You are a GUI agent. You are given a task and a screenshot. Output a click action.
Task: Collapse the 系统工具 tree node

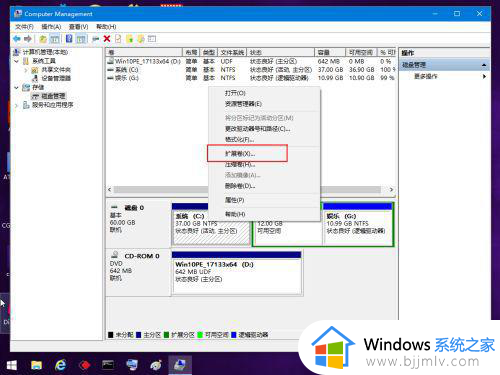pyautogui.click(x=17, y=61)
